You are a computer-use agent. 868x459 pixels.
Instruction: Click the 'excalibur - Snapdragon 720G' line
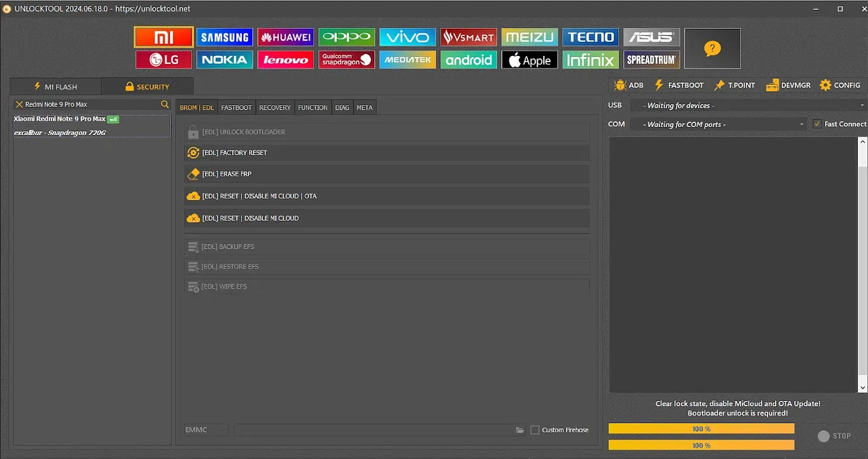[x=60, y=132]
